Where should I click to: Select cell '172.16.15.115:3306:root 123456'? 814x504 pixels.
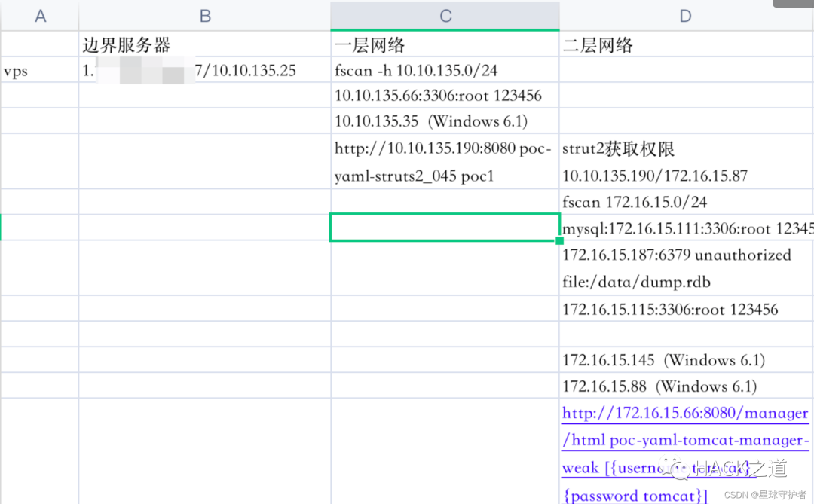click(687, 309)
